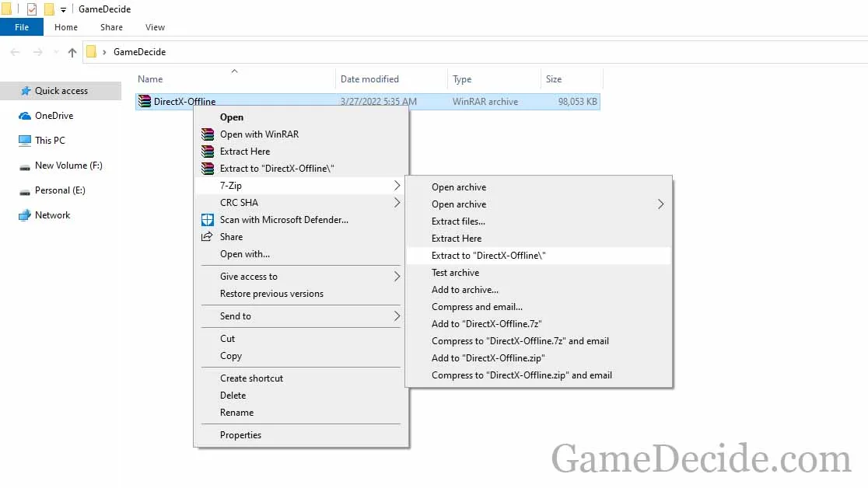Click the New folder icon in title bar

49,9
